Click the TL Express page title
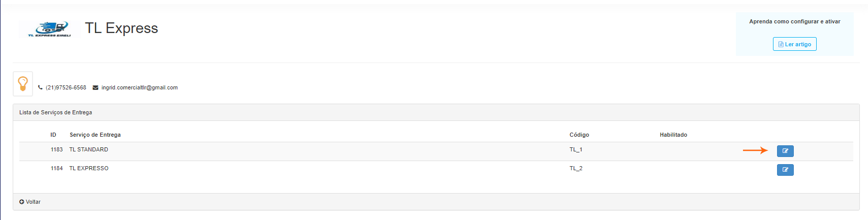868x220 pixels. click(x=121, y=28)
